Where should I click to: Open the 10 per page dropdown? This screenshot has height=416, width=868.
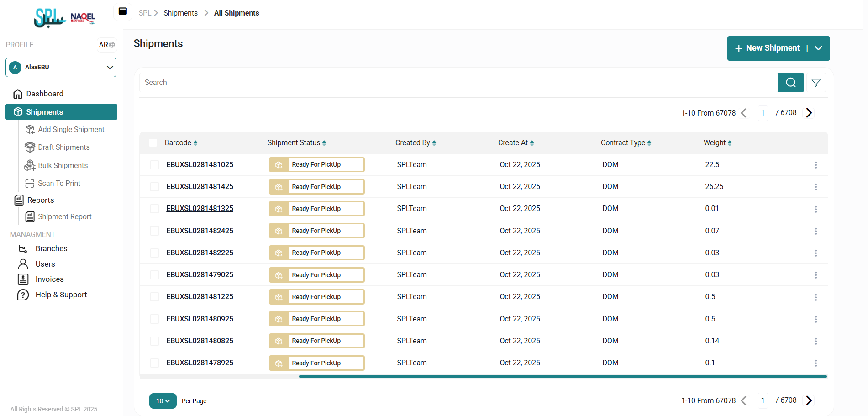(163, 401)
